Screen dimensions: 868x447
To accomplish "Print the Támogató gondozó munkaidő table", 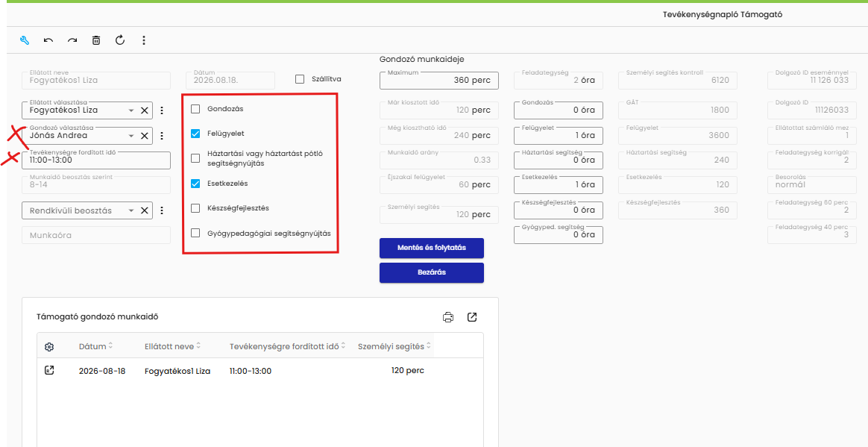I will click(x=448, y=317).
